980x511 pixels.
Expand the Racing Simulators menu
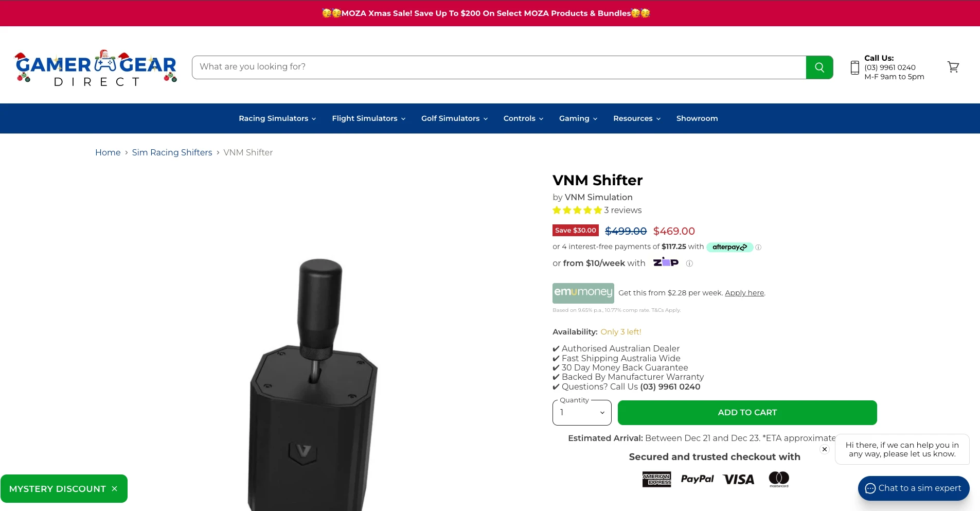click(x=277, y=118)
